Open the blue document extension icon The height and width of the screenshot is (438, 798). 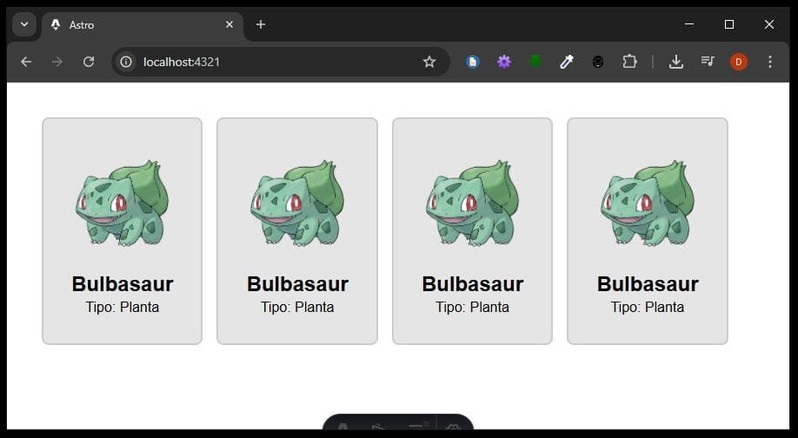[473, 62]
